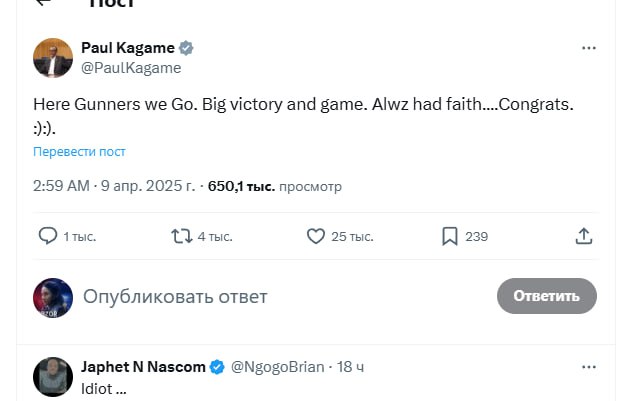
Task: Click the share post icon
Action: [584, 236]
